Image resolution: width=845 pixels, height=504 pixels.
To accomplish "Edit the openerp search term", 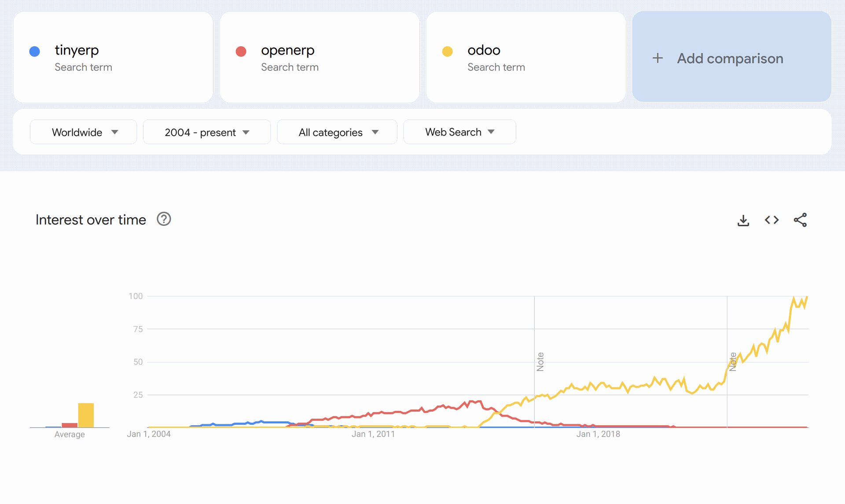I will 320,57.
